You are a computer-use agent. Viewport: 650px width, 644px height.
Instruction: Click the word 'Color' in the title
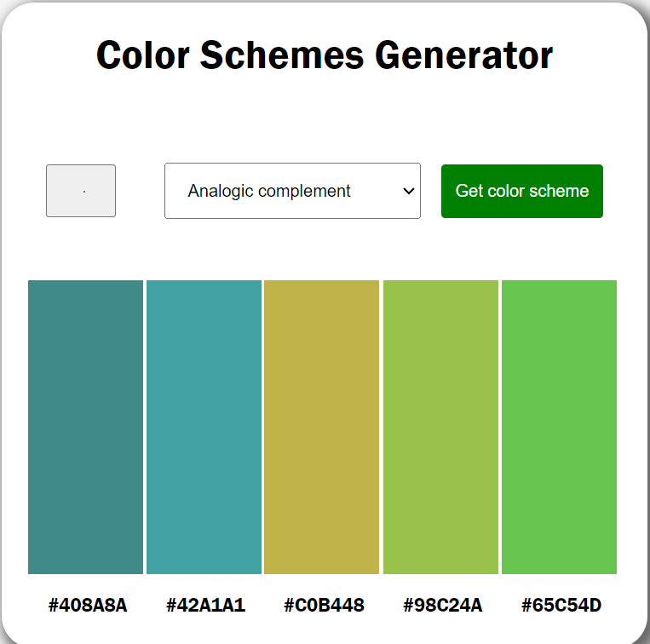142,55
